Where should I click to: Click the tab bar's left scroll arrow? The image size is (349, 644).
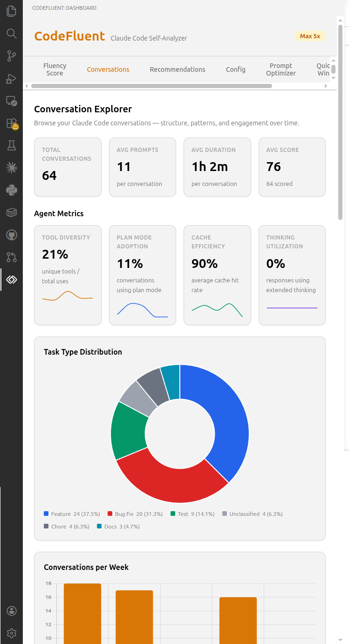(26, 86)
